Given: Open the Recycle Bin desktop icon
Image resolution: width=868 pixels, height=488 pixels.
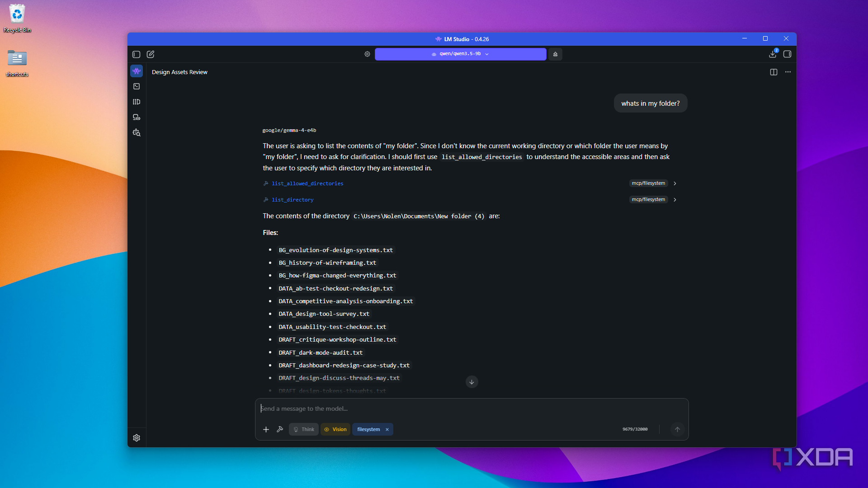Looking at the screenshot, I should pyautogui.click(x=17, y=19).
